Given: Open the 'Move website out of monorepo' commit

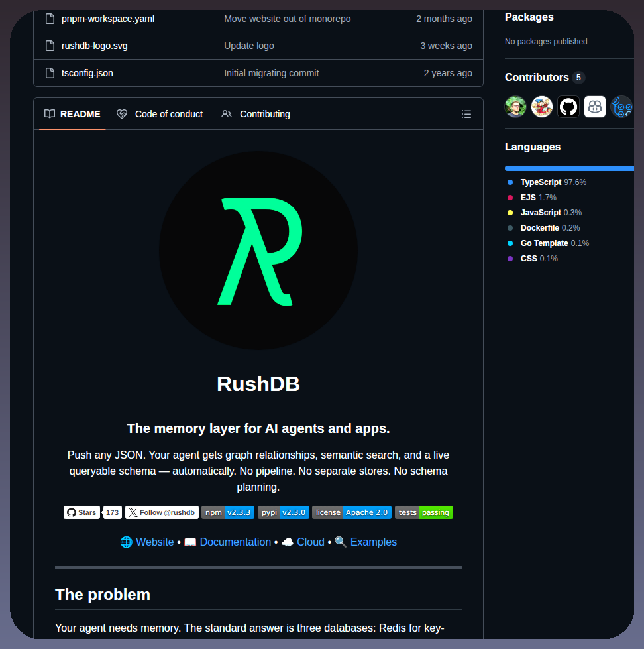Looking at the screenshot, I should tap(288, 19).
